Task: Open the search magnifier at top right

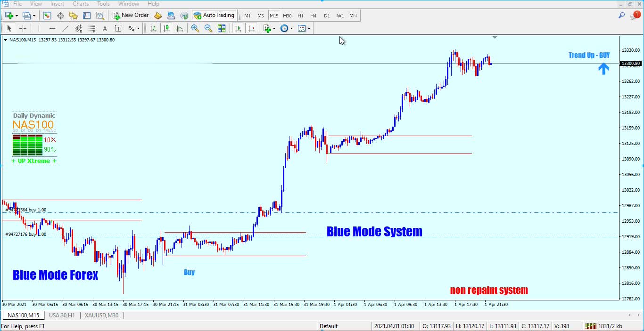Action: (622, 16)
